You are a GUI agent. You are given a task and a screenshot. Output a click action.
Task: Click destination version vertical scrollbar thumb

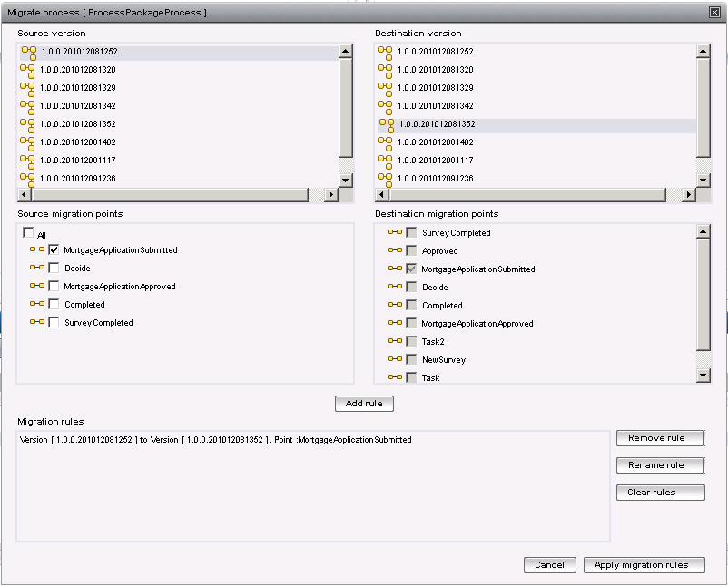point(703,108)
